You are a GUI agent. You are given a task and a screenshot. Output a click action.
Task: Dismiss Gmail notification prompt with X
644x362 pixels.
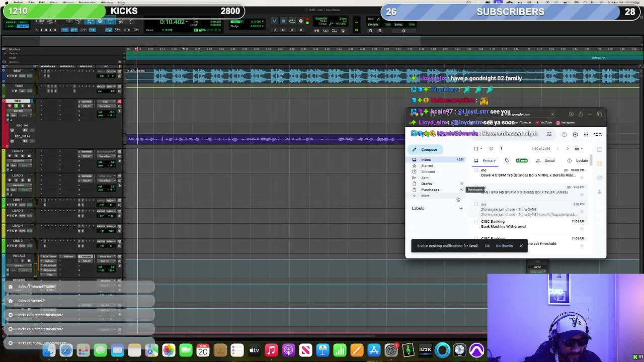[x=521, y=246]
